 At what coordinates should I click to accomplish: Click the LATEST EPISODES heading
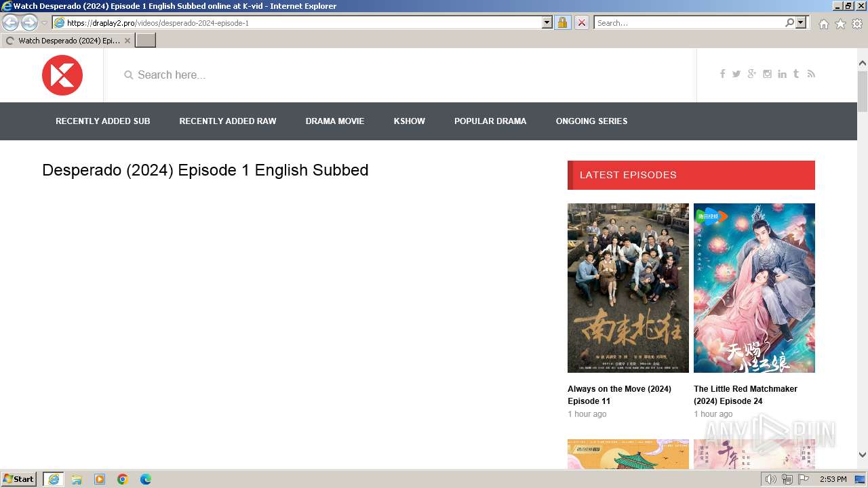(x=691, y=175)
